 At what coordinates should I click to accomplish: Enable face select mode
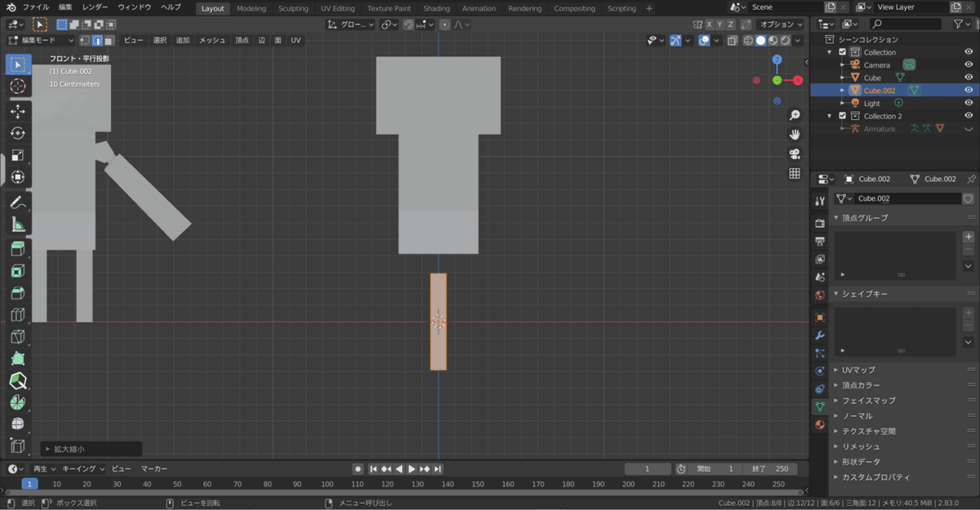click(109, 40)
